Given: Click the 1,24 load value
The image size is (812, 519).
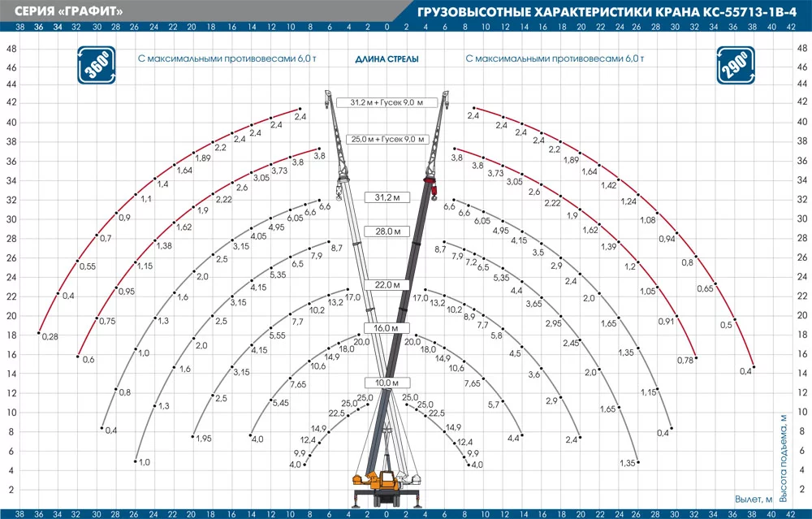Looking at the screenshot, I should [x=628, y=201].
